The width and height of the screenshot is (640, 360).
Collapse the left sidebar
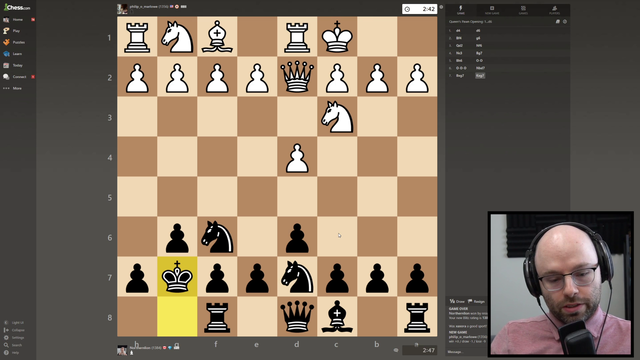14,330
